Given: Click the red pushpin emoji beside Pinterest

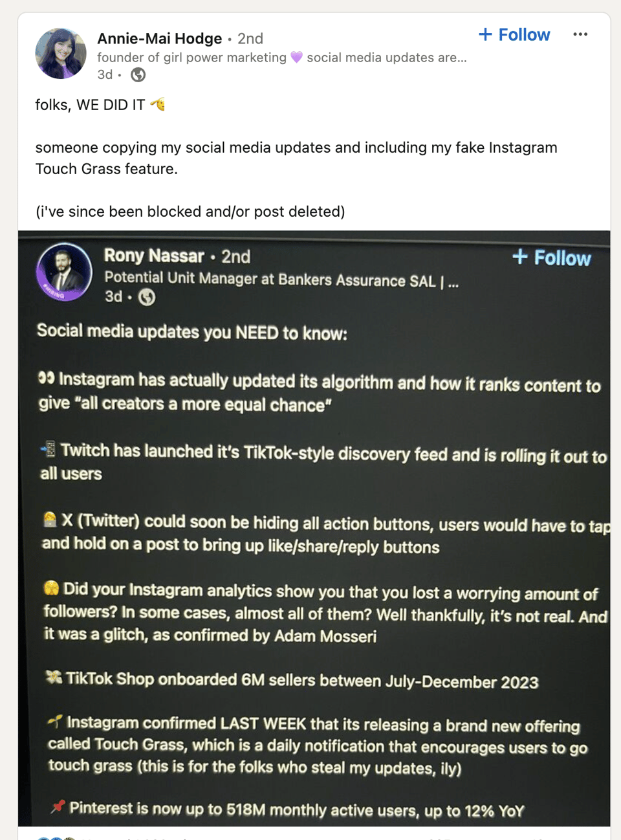Looking at the screenshot, I should [58, 806].
